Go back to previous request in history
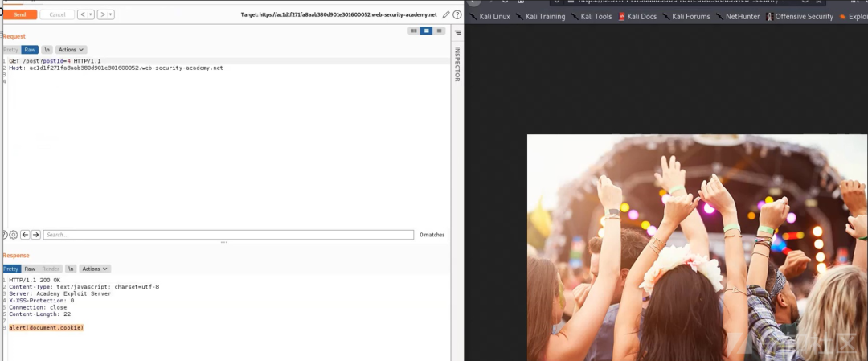The image size is (868, 361). 83,15
